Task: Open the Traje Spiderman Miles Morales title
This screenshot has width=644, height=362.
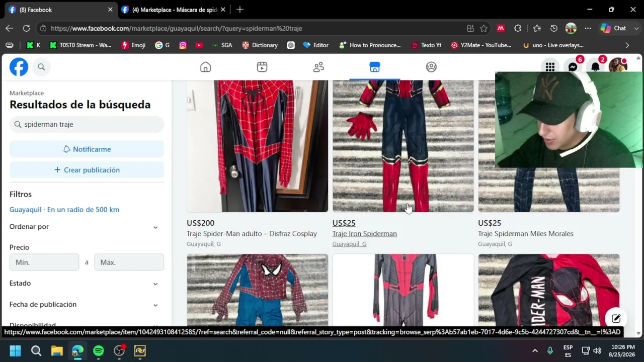Action: click(526, 234)
